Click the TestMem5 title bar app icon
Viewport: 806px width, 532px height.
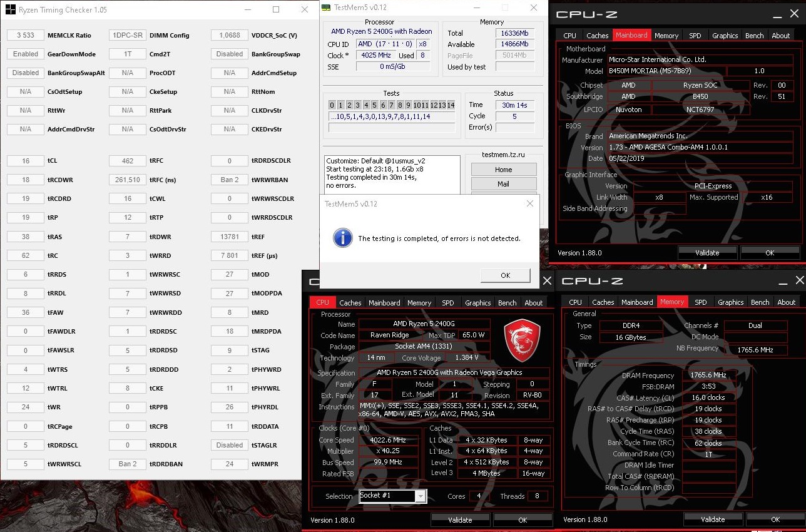[x=325, y=8]
